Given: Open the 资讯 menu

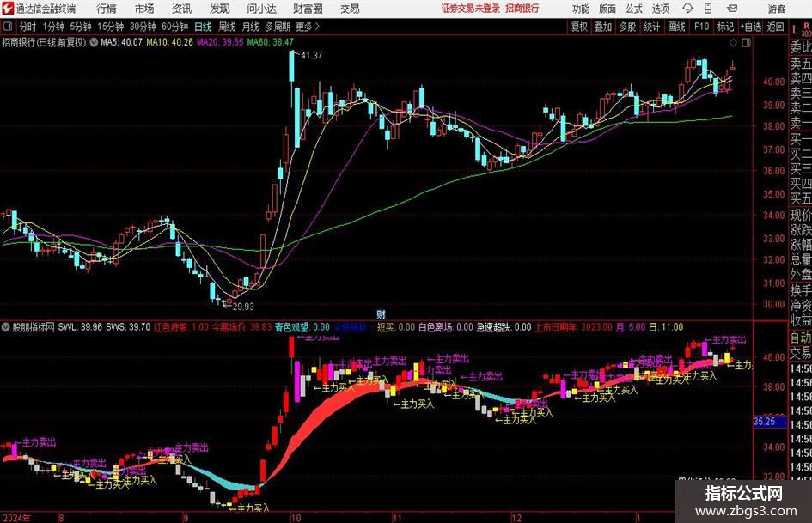Looking at the screenshot, I should [x=182, y=9].
